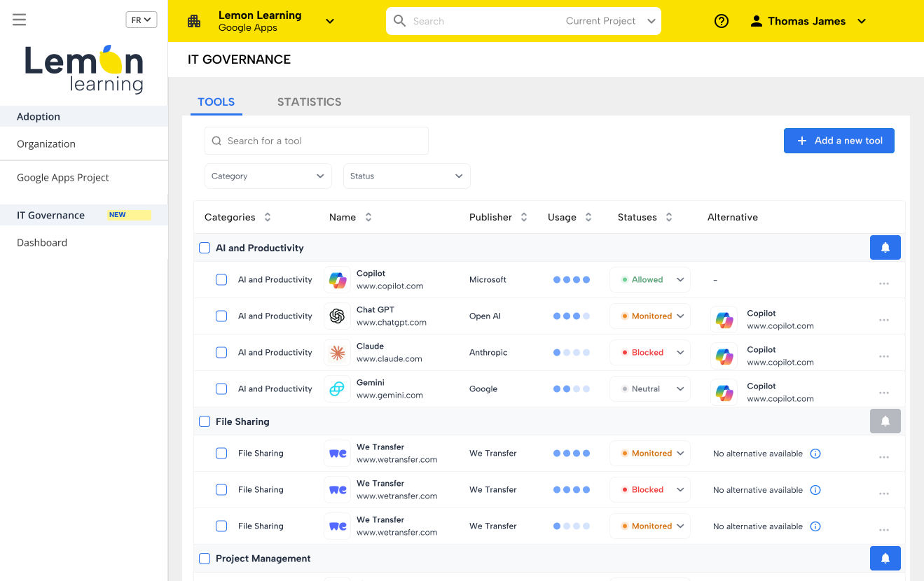
Task: Select the File Sharing group checkbox
Action: pos(205,421)
